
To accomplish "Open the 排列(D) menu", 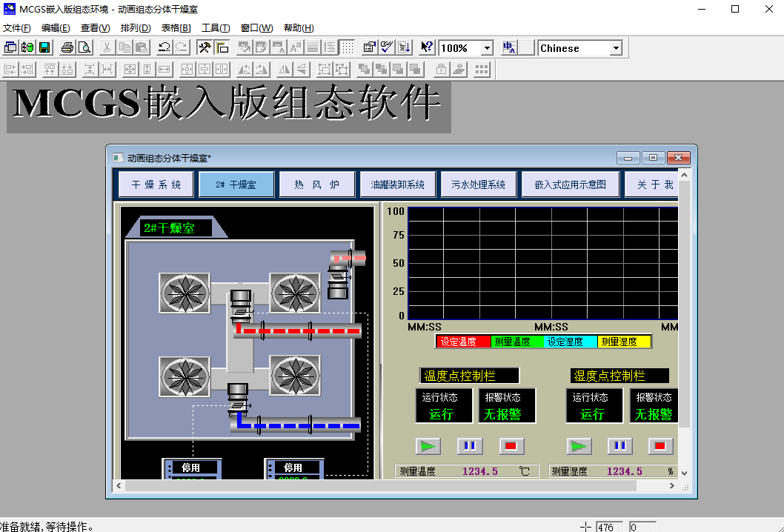I will [x=136, y=28].
